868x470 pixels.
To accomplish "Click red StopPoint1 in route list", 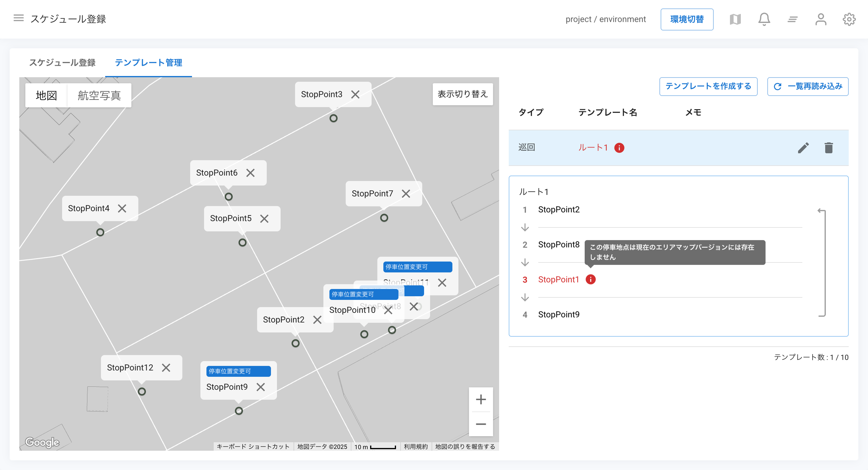I will 558,280.
